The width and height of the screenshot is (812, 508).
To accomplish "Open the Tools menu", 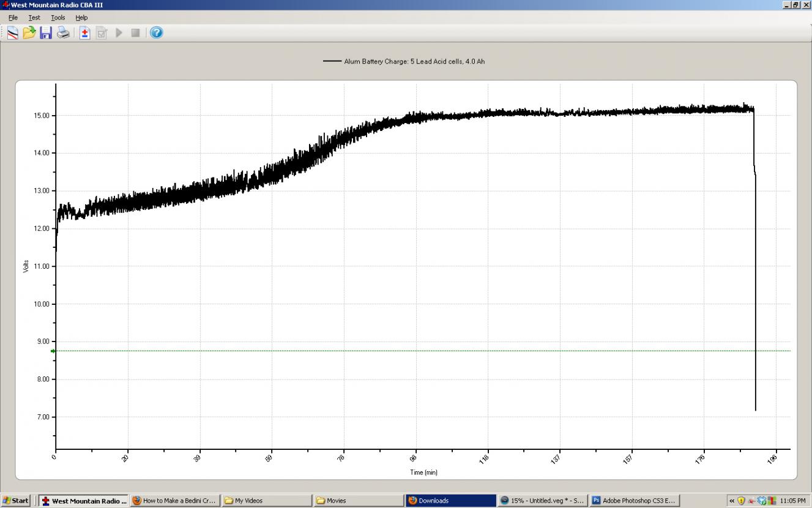I will point(58,18).
